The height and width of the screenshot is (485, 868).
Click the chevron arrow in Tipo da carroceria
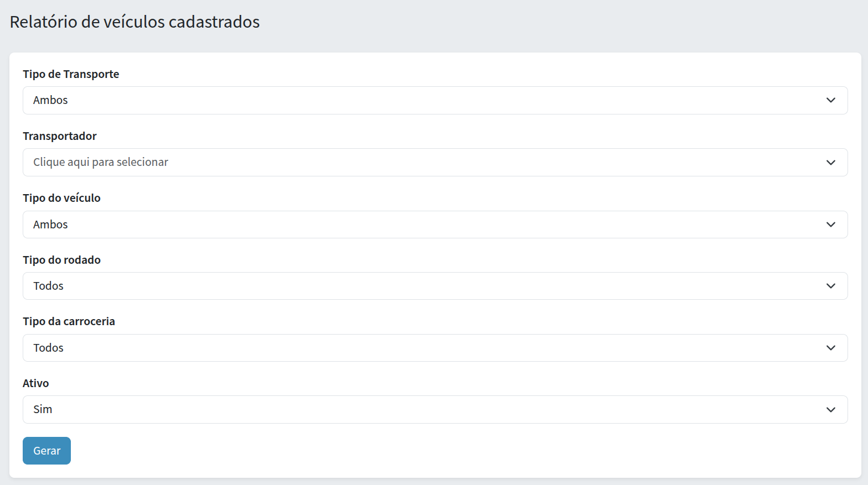[830, 348]
